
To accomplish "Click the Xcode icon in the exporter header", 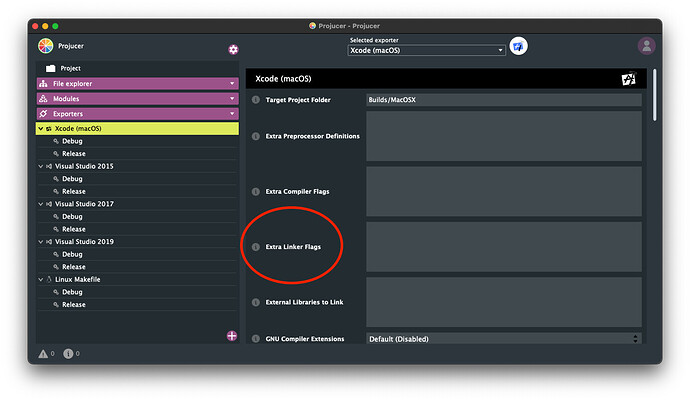I will coord(629,79).
